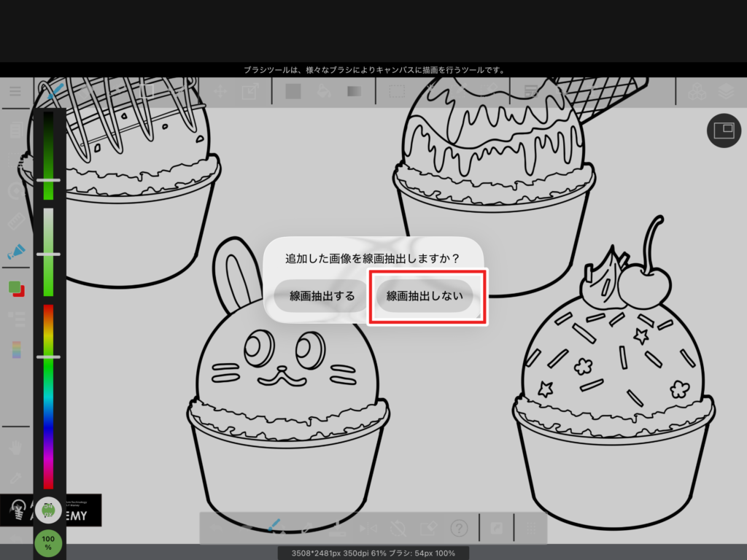
Task: Select the Hand pan tool
Action: point(16,446)
